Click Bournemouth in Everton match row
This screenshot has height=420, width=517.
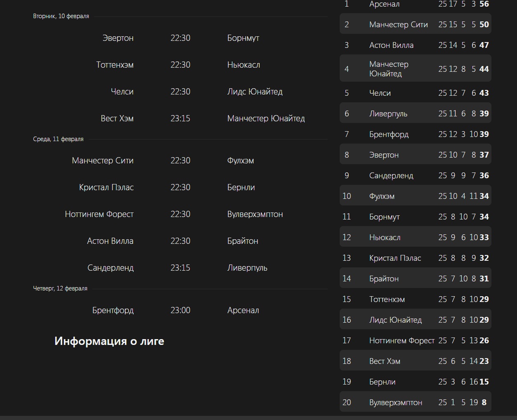243,38
